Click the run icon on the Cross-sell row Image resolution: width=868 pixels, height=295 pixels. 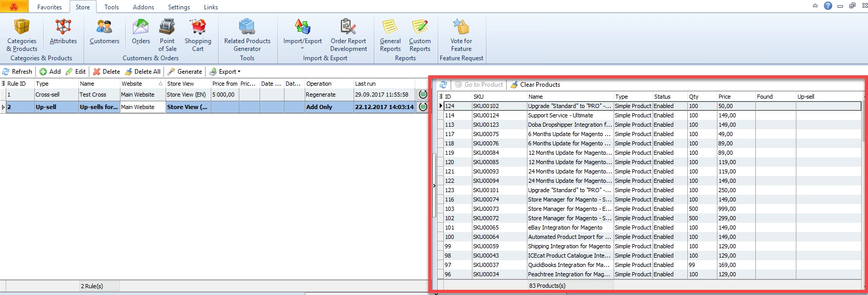[x=423, y=95]
